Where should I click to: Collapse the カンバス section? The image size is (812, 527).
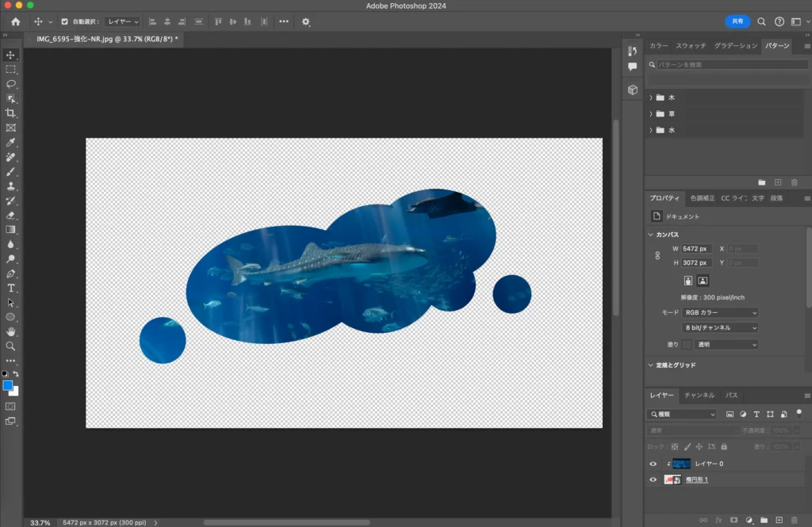[x=651, y=235]
